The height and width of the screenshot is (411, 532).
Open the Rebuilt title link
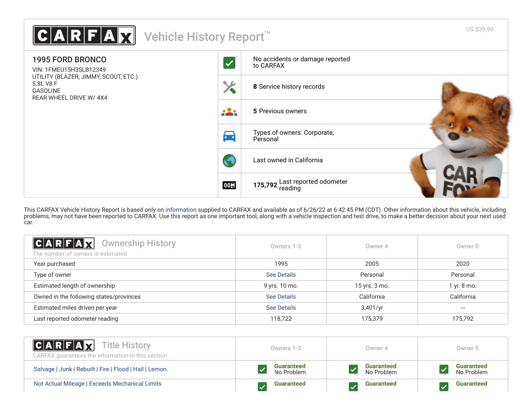coord(86,369)
